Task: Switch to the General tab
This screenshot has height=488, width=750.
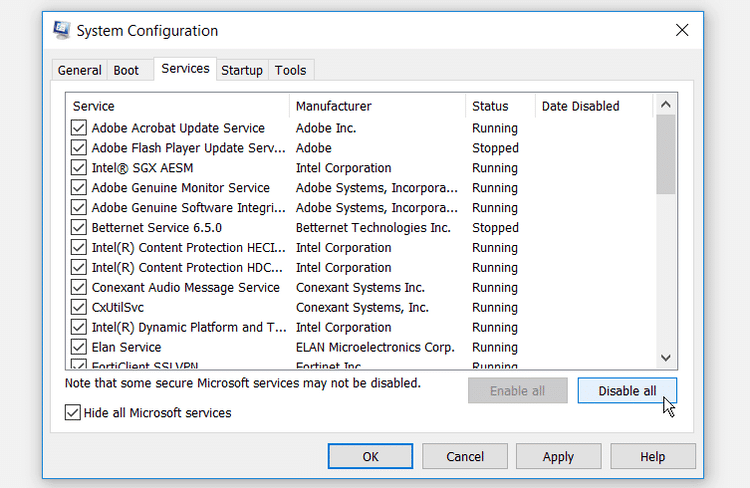Action: click(x=79, y=71)
